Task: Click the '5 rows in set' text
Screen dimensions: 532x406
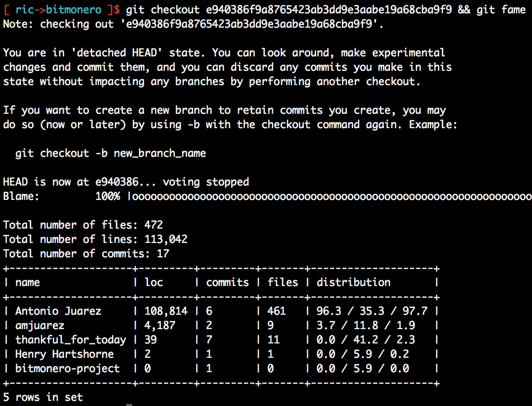Action: [43, 397]
